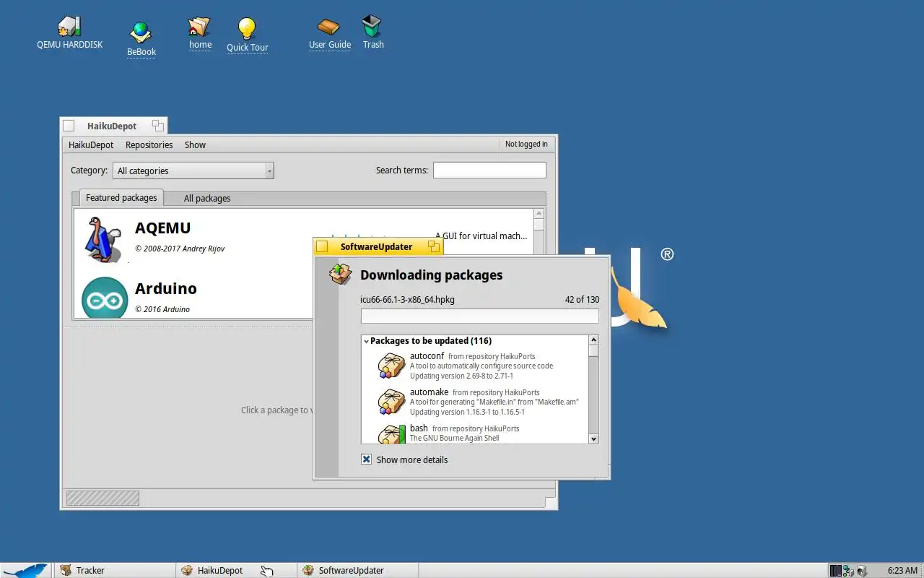Switch to SoftwareUpdater in the Deskbar
Viewport: 924px width, 578px height.
point(357,570)
